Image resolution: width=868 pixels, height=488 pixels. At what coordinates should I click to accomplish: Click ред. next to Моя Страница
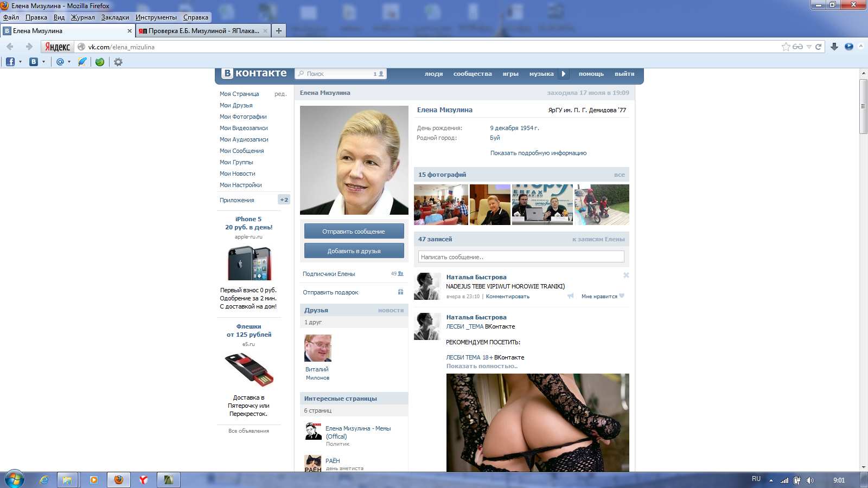[x=280, y=94]
